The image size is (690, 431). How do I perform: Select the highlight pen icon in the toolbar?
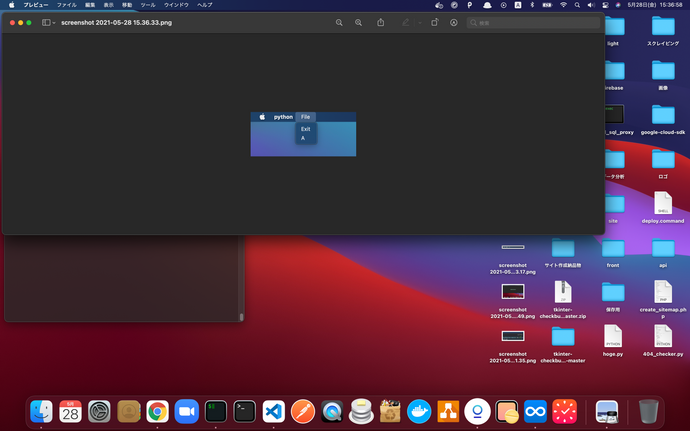point(405,22)
